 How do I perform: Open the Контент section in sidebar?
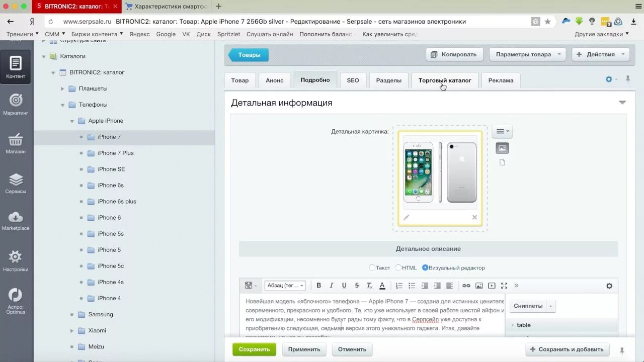[x=16, y=67]
